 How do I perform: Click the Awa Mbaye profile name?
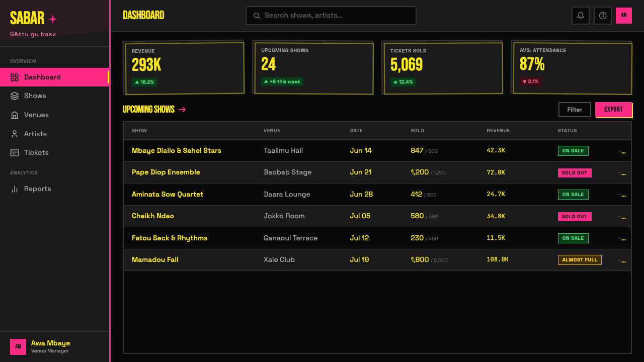click(50, 343)
